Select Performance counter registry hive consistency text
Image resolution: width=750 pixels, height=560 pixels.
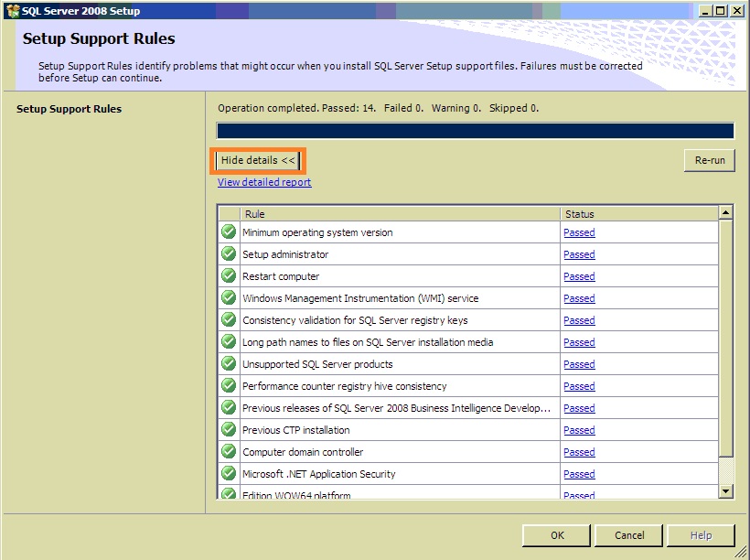pos(345,387)
